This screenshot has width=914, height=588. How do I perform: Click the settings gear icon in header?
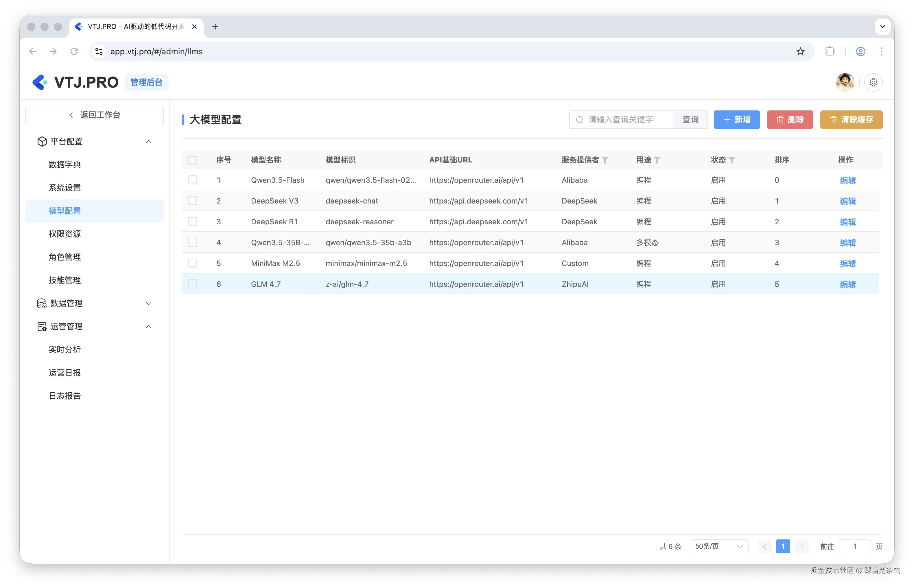coord(873,82)
